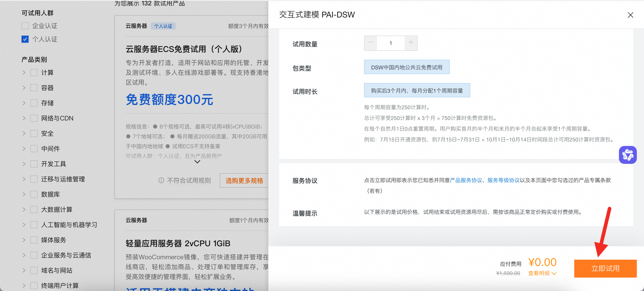Image resolution: width=644 pixels, height=291 pixels.
Task: Click the trial quantity input field
Action: pos(390,43)
